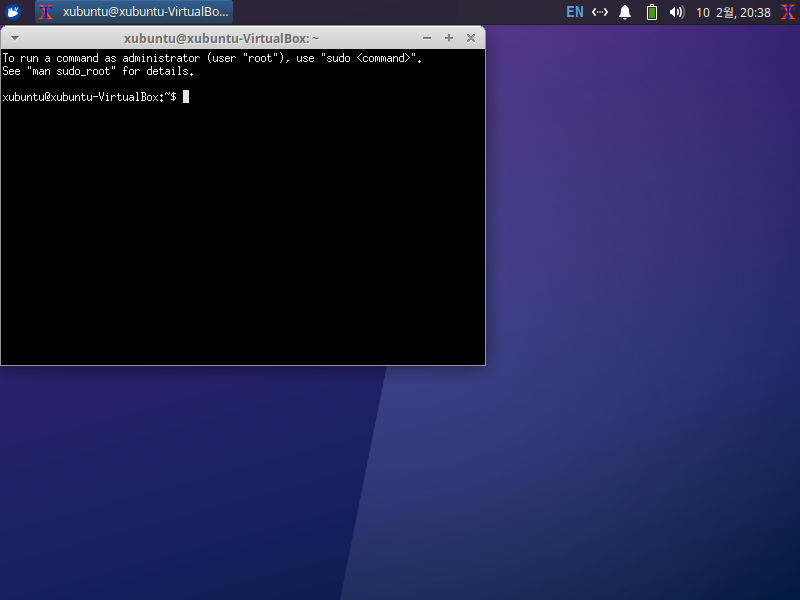Open the battery power indicator
The width and height of the screenshot is (800, 600).
pyautogui.click(x=652, y=12)
